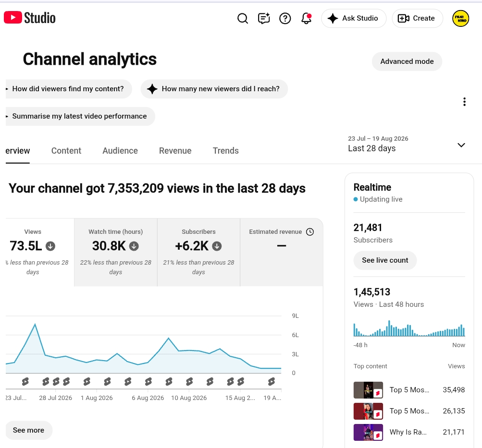The height and width of the screenshot is (448, 482).
Task: Open the notifications bell
Action: point(307,18)
